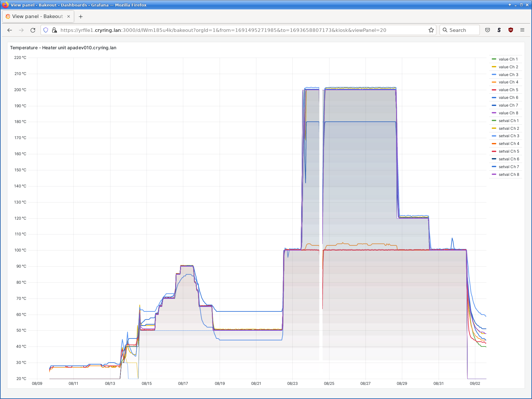Viewport: 532px width, 399px height.
Task: Open the Firefox hamburger menu
Action: 522,30
